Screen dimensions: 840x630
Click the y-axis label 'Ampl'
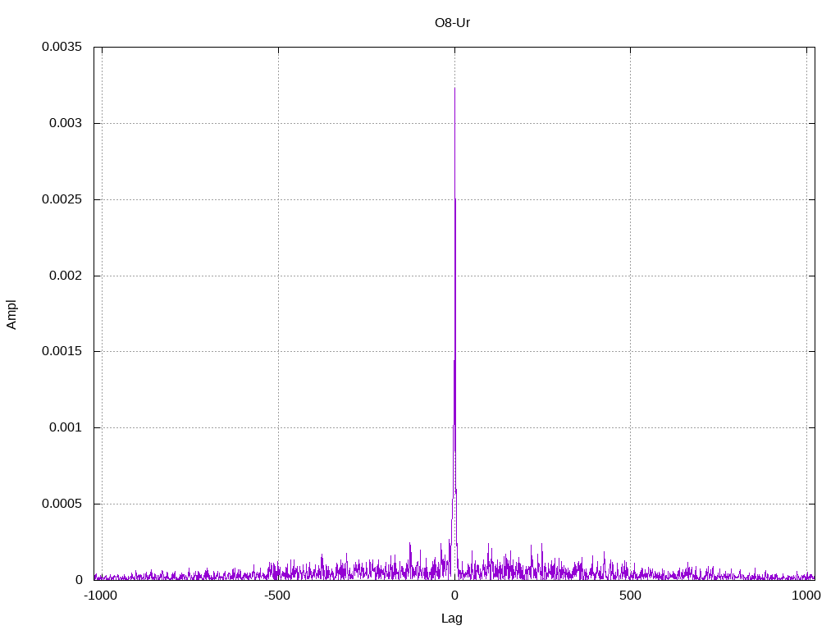click(x=11, y=314)
